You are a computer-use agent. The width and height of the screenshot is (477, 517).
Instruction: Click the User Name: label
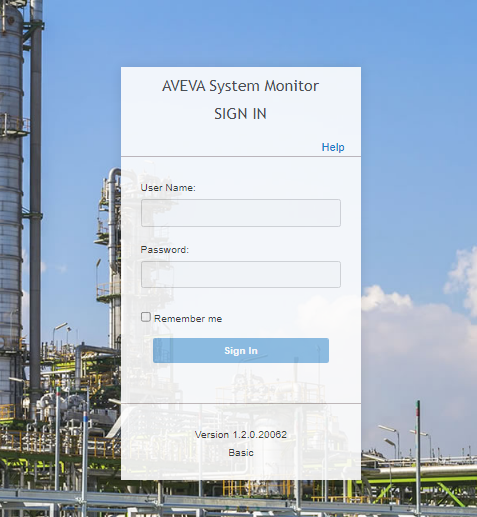point(168,188)
